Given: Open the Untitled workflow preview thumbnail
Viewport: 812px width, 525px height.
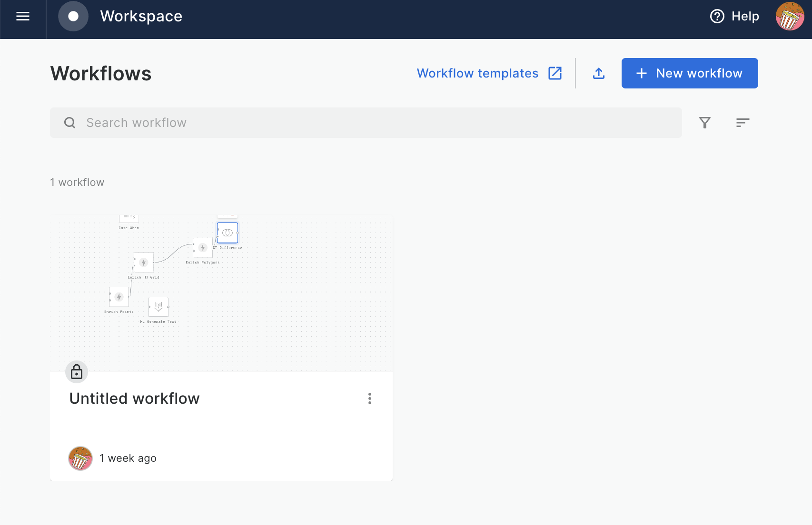Looking at the screenshot, I should 286,295.
